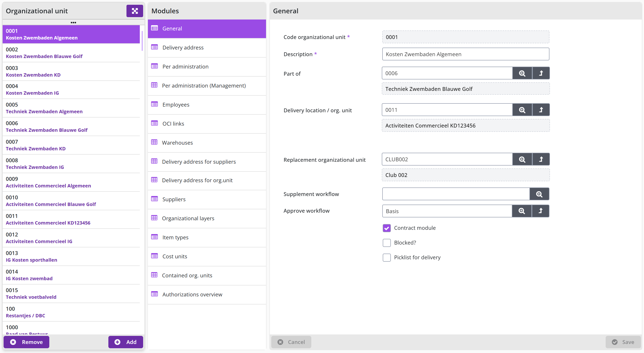Image resolution: width=644 pixels, height=353 pixels.
Task: Select unit 100 Restantjes / DBC
Action: coord(71,312)
